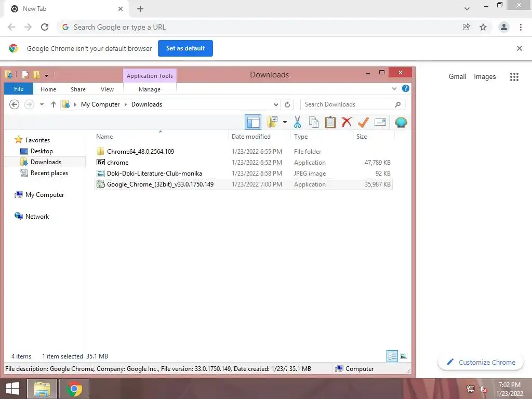Viewport: 532px width, 399px height.
Task: Switch to large icons view in status bar
Action: click(x=404, y=356)
